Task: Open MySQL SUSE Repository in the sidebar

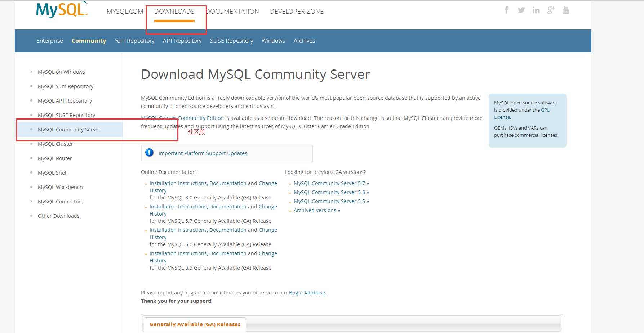Action: [66, 115]
